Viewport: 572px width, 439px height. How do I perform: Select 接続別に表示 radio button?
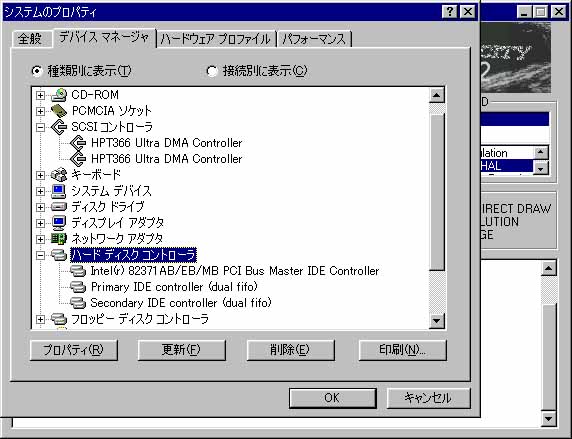click(x=212, y=71)
